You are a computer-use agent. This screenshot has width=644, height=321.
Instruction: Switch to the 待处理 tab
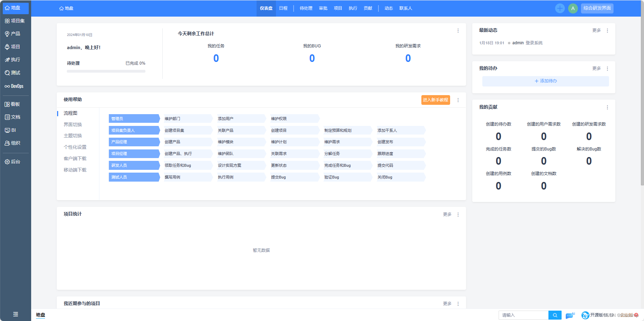click(x=306, y=8)
